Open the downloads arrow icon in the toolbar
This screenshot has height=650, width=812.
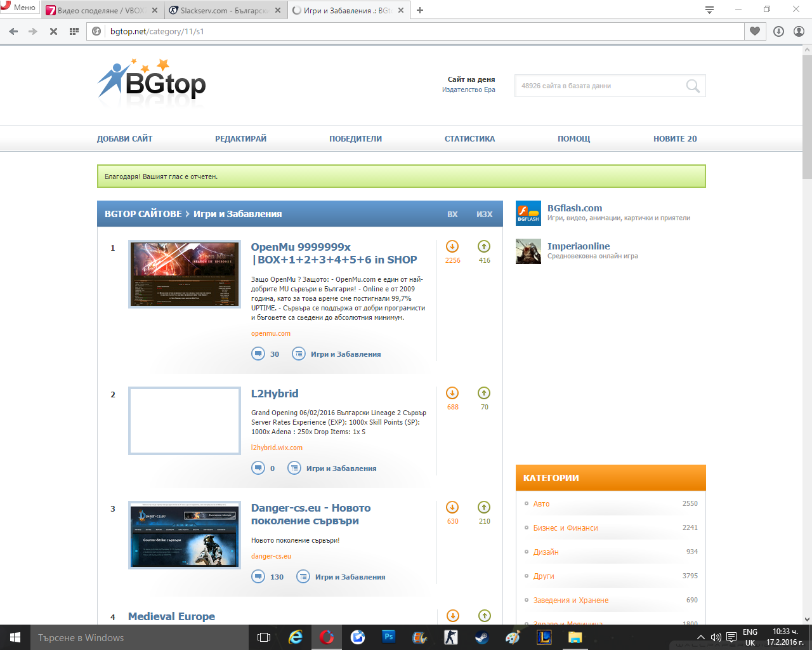pyautogui.click(x=778, y=31)
